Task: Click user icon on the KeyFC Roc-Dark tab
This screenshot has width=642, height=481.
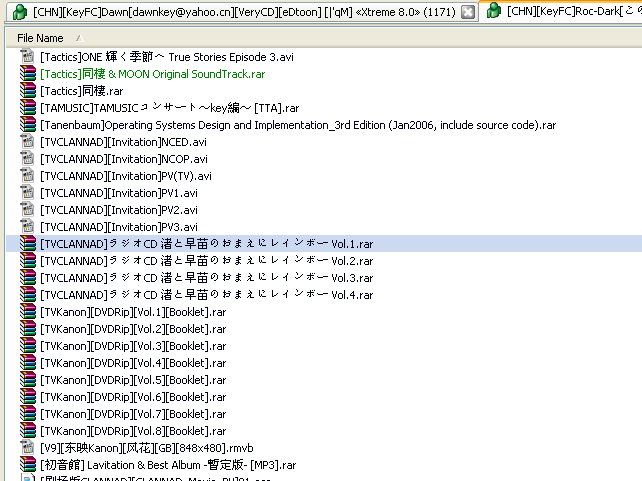Action: (493, 11)
